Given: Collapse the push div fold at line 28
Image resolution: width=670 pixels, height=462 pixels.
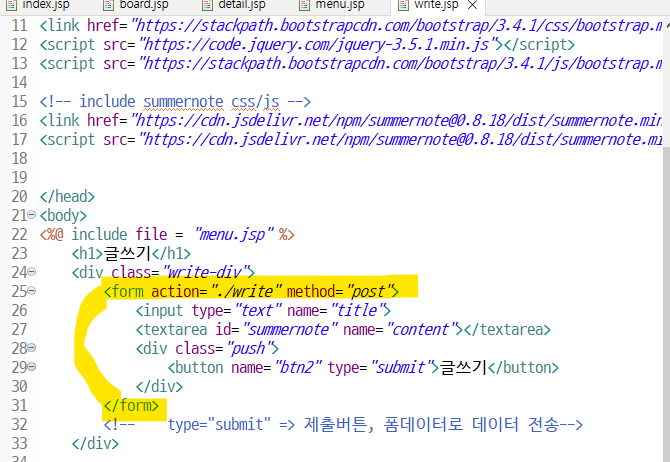Looking at the screenshot, I should coord(32,347).
